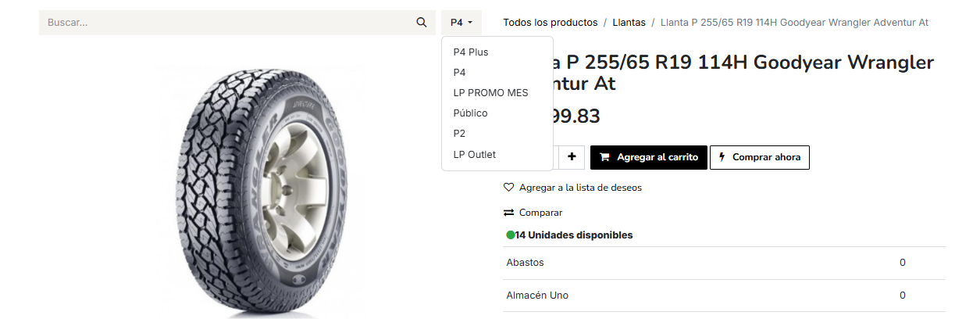Viewport: 980px width, 319px height.
Task: Click the heart wishlist icon
Action: click(509, 188)
